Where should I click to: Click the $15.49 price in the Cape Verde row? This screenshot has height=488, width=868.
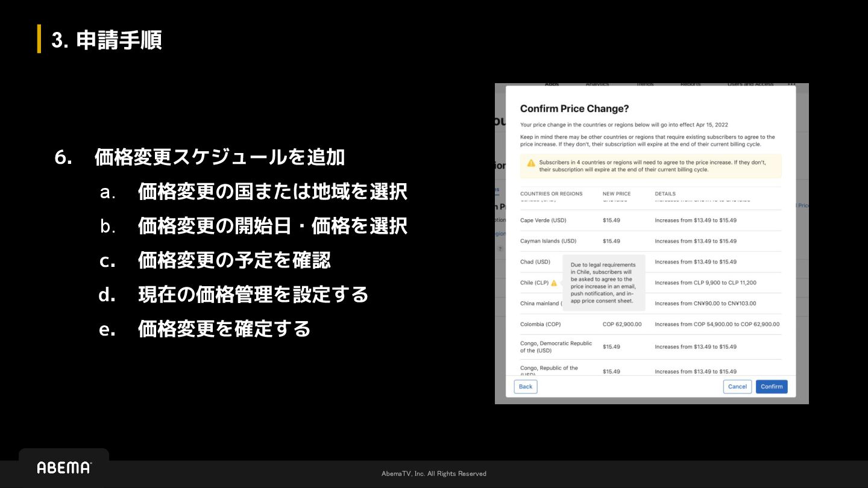(x=611, y=221)
